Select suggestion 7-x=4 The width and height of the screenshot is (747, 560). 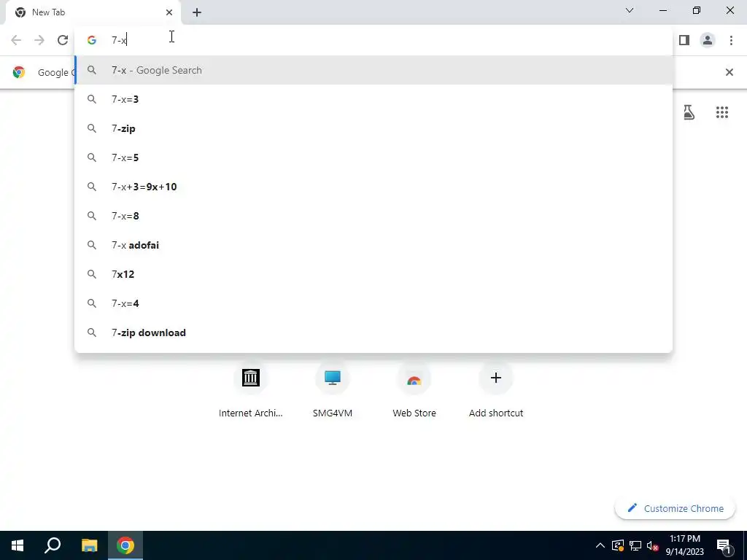(x=373, y=303)
